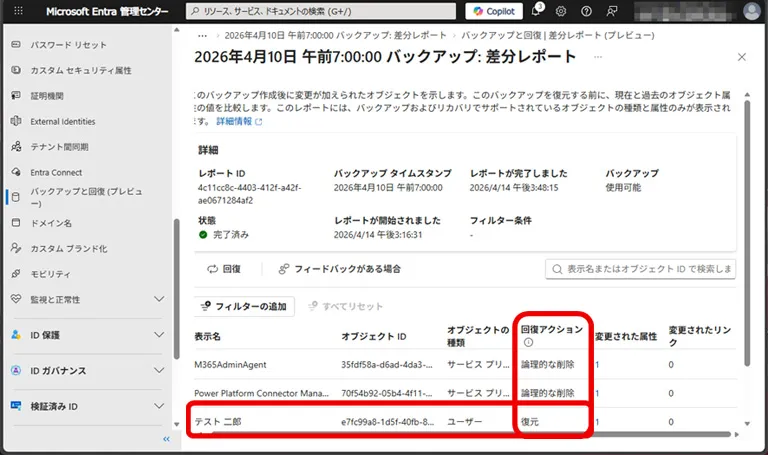Click the Entra Connect cloud icon
The width and height of the screenshot is (768, 455).
(16, 172)
